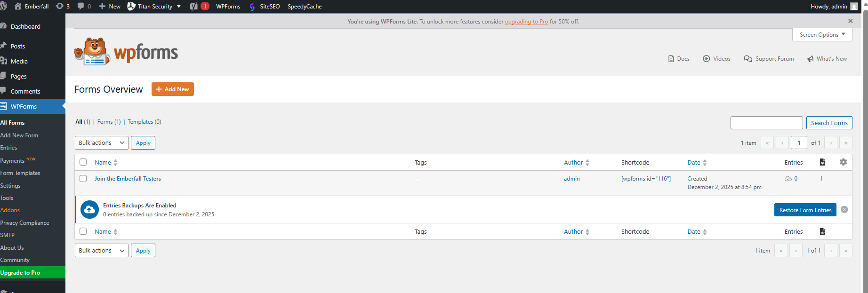The height and width of the screenshot is (293, 868).
Task: Click the Videos play icon
Action: (707, 59)
